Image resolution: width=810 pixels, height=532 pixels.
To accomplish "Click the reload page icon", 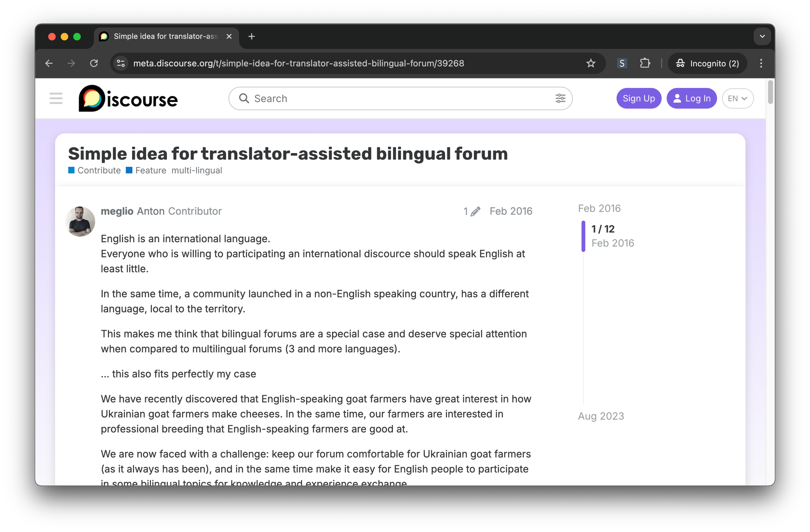I will 94,63.
